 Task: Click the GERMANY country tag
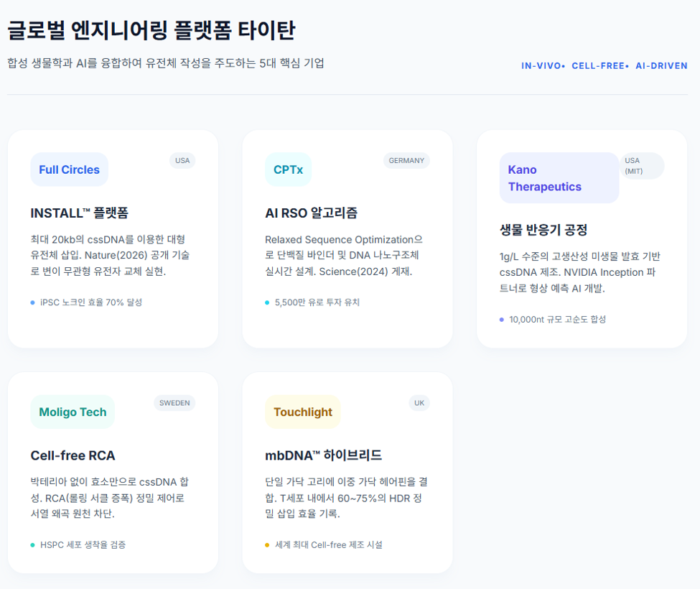click(406, 160)
